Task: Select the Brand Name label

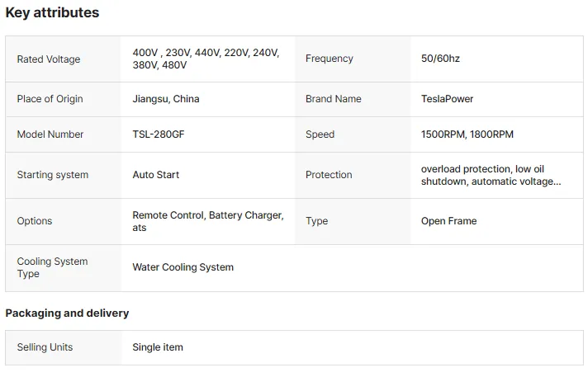Action: [x=334, y=99]
